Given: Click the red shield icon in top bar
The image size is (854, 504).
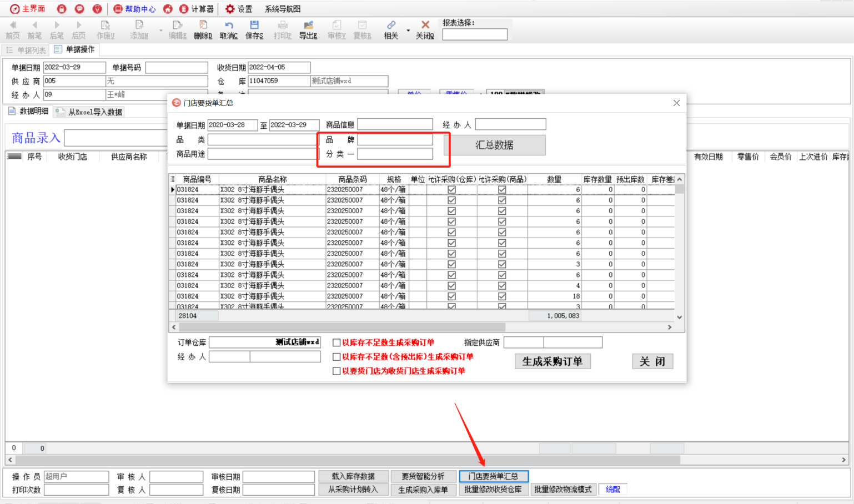Looking at the screenshot, I should coord(97,9).
